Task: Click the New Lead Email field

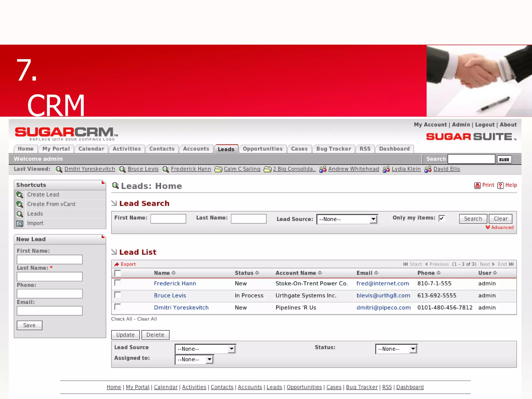Action: click(50, 311)
